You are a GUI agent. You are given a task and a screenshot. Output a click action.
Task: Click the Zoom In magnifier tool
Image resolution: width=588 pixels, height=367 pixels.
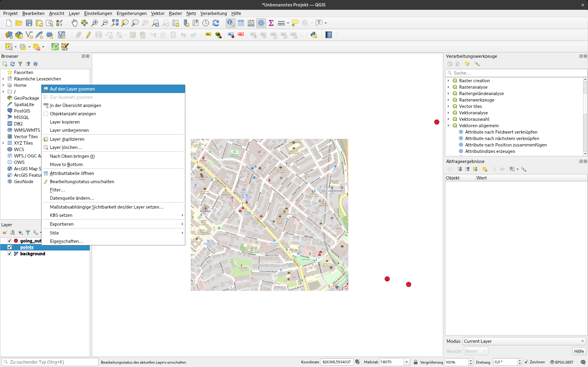[x=95, y=23]
